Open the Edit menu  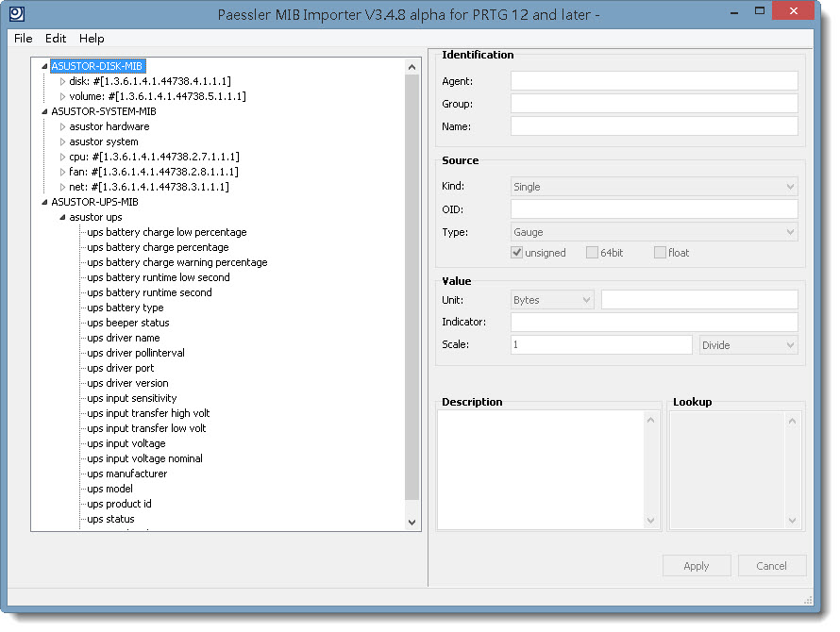(55, 39)
